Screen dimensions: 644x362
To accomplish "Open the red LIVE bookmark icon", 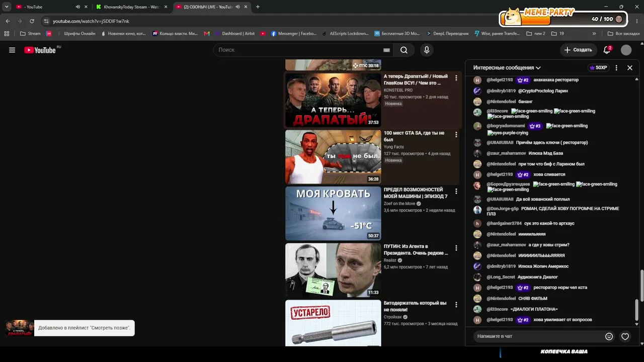I will click(x=49, y=34).
